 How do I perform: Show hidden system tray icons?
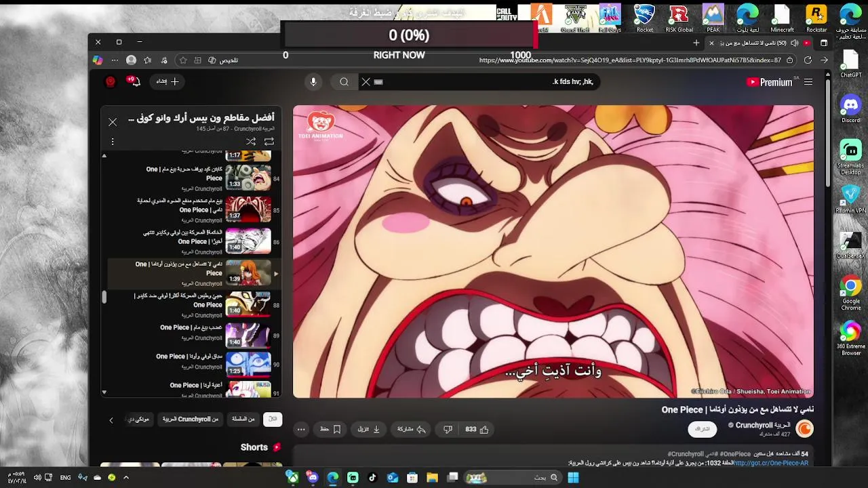pyautogui.click(x=125, y=478)
